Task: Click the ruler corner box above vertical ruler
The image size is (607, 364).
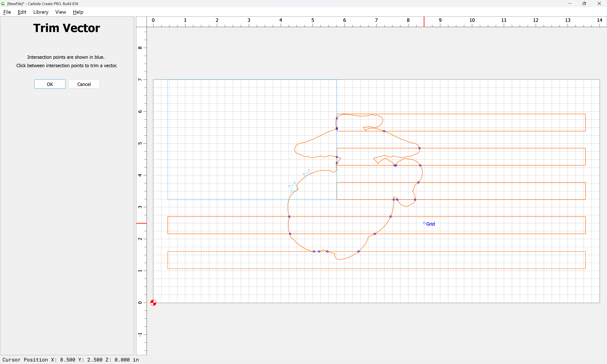Action: (x=141, y=21)
